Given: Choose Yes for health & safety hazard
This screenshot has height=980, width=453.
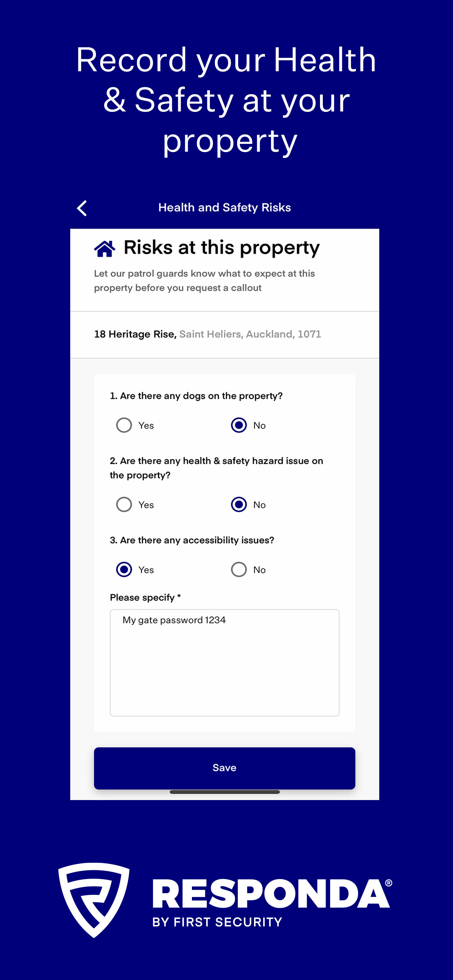Looking at the screenshot, I should [124, 504].
